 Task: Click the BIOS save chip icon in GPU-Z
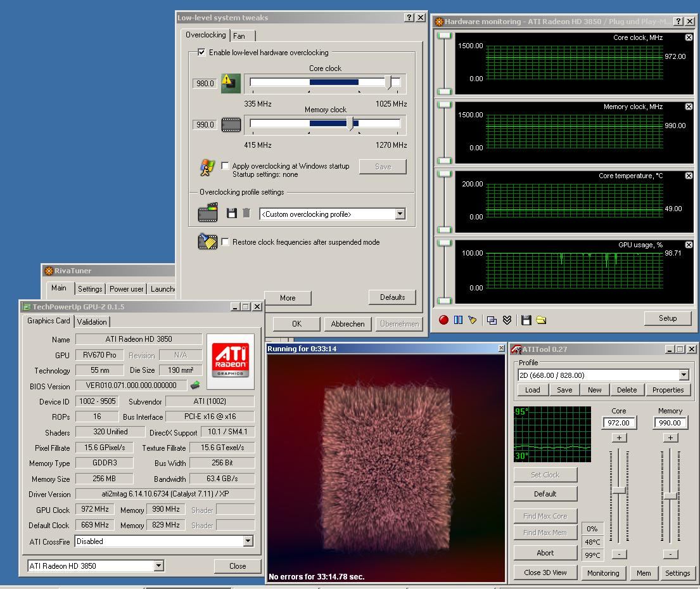(x=195, y=385)
